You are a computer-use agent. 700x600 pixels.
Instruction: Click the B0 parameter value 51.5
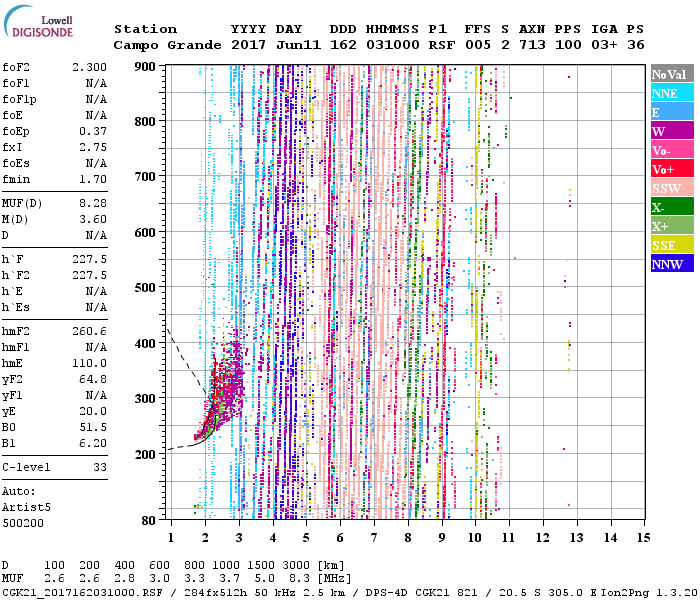click(x=92, y=426)
